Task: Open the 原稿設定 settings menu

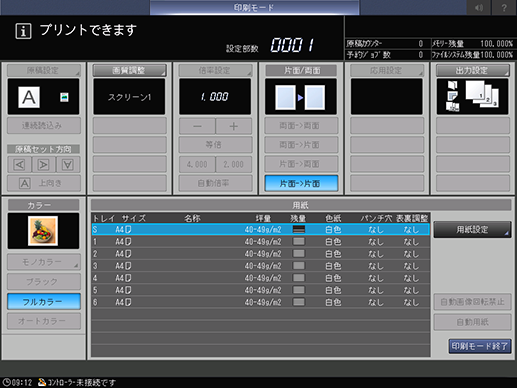Action: (44, 70)
